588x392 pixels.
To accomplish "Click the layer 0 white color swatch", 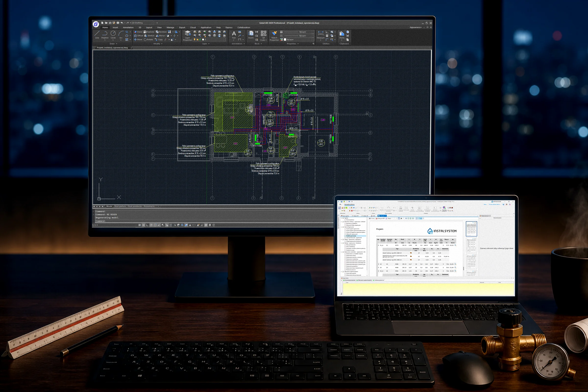I will point(203,39).
